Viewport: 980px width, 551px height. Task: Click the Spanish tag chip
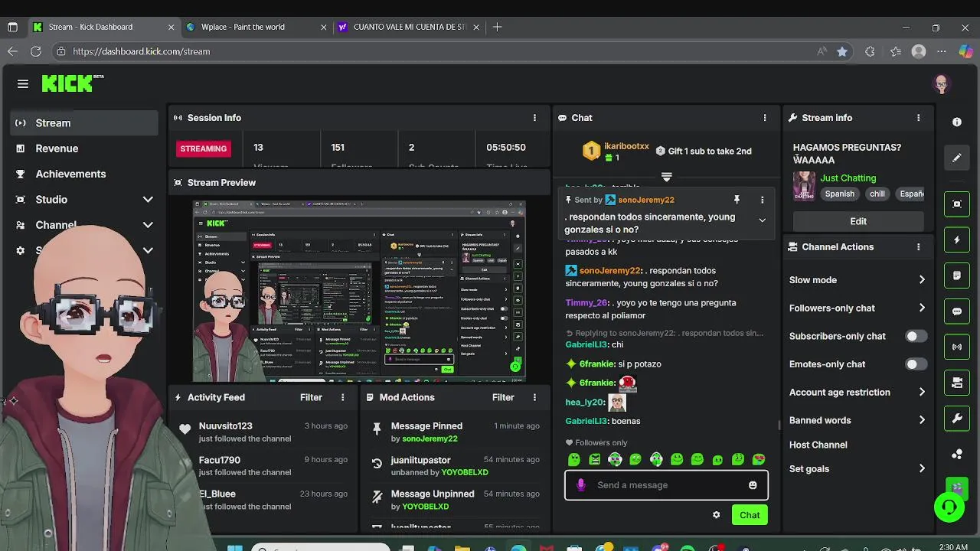coord(839,194)
